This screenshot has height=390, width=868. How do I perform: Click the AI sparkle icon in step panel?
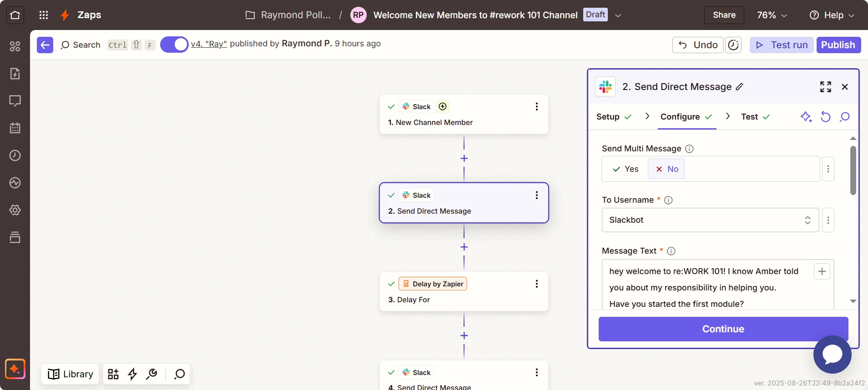click(x=806, y=117)
